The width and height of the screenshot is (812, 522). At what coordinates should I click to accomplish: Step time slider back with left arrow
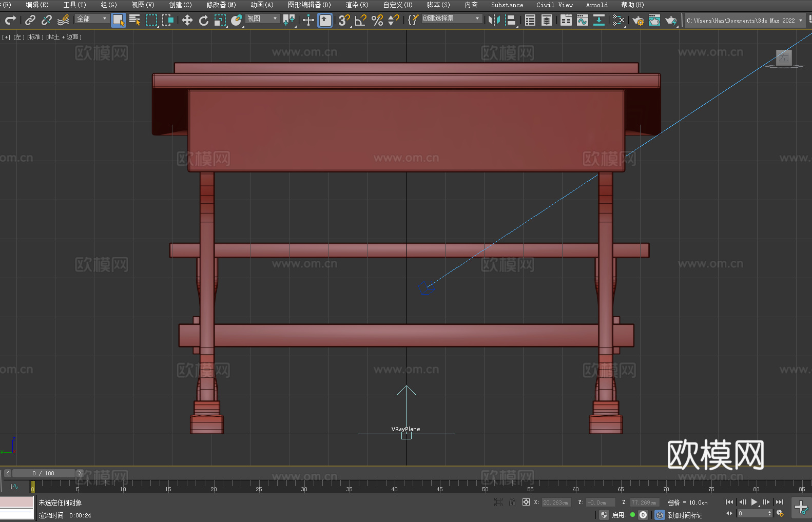(x=7, y=473)
